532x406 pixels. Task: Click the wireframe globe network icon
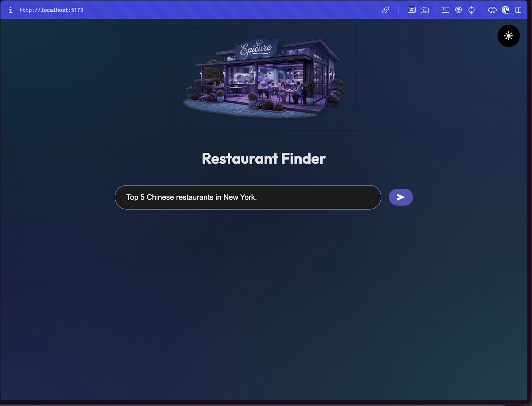(x=458, y=10)
